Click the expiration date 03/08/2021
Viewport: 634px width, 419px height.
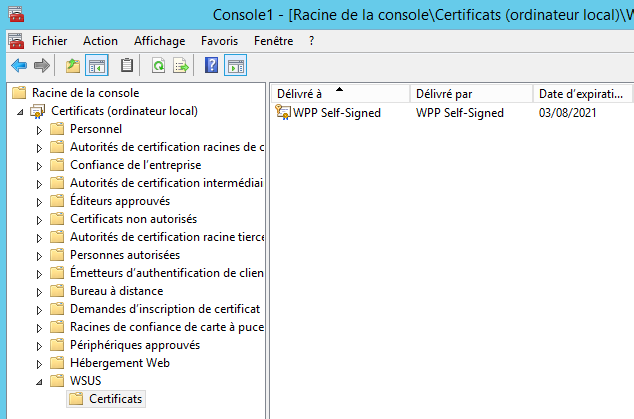coord(567,113)
